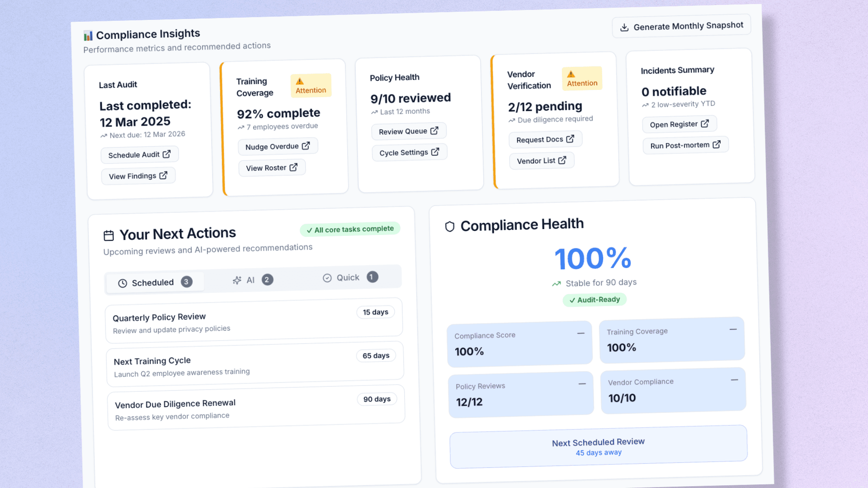This screenshot has height=488, width=868.
Task: Collapse the Vendor Compliance tile via its minus
Action: (734, 380)
